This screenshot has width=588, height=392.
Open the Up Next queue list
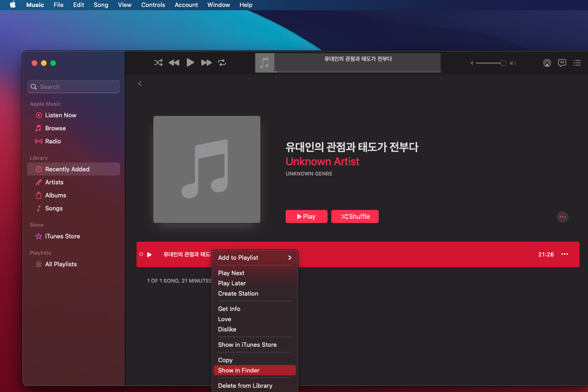click(577, 63)
